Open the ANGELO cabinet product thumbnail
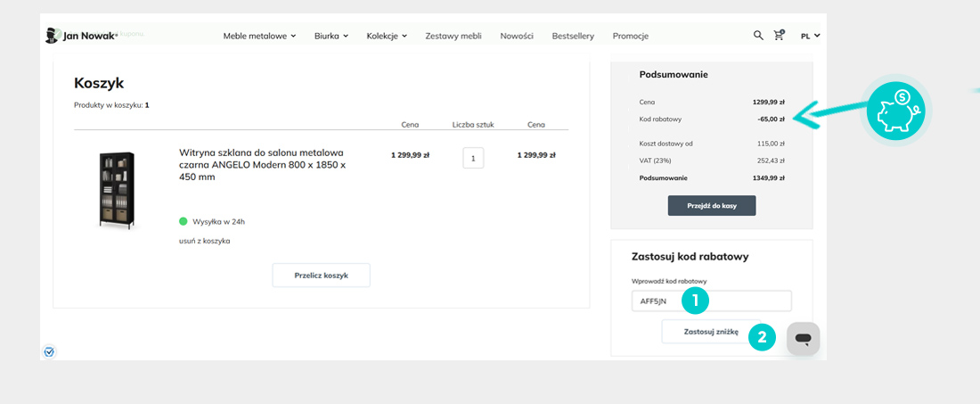The height and width of the screenshot is (404, 980). 118,190
